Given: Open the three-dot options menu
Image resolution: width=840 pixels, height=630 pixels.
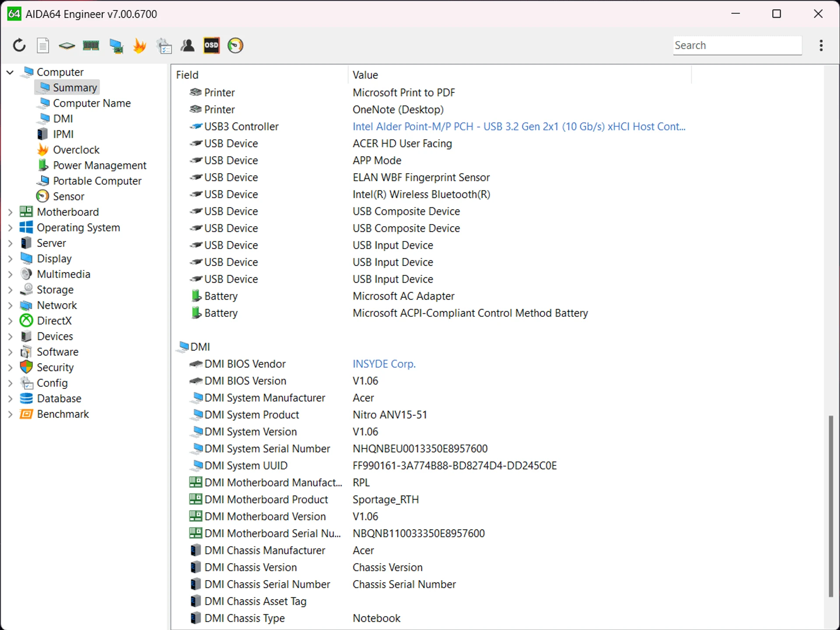Looking at the screenshot, I should tap(821, 45).
